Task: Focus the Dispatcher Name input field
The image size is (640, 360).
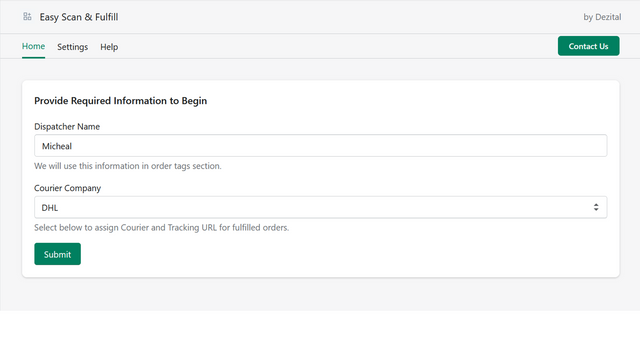Action: [320, 146]
